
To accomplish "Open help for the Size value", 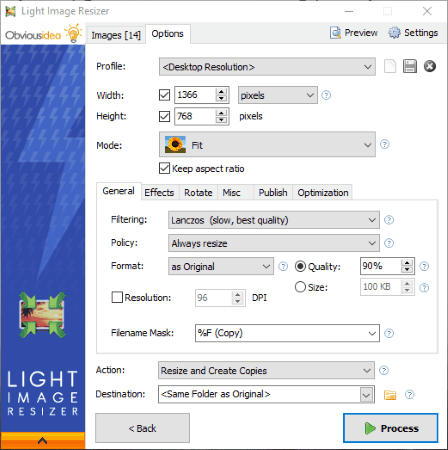I will 424,288.
